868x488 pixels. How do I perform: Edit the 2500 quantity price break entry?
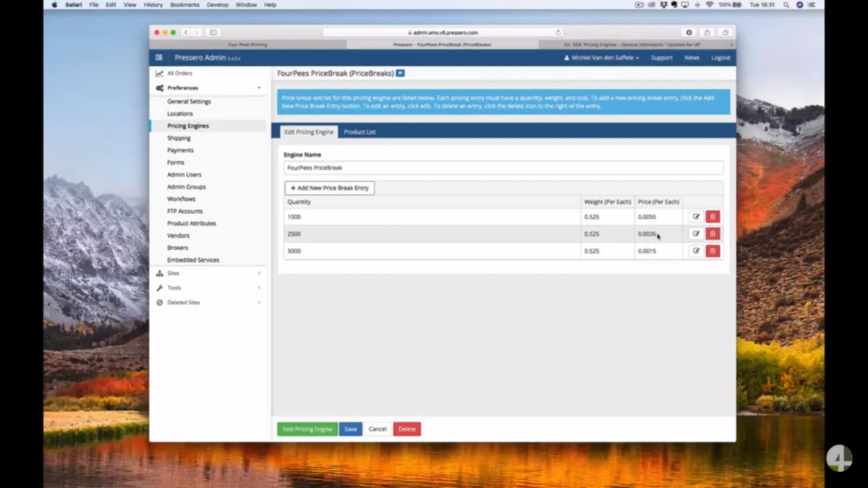point(696,234)
